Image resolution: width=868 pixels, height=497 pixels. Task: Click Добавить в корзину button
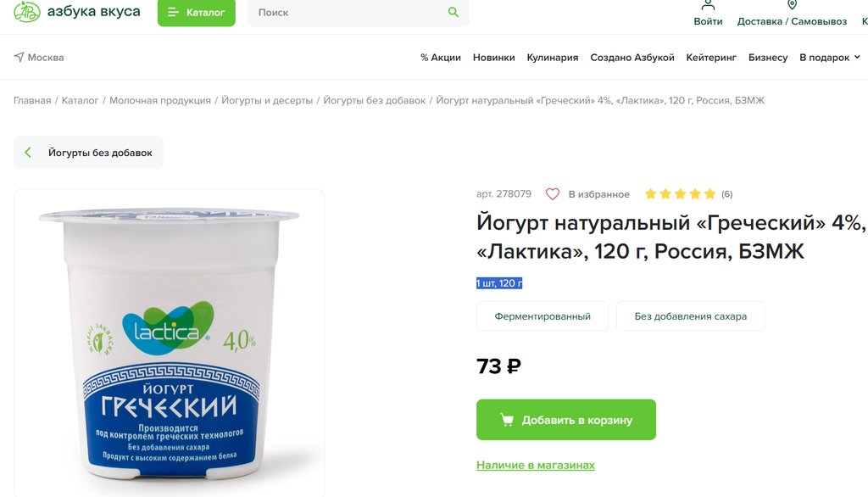point(565,420)
